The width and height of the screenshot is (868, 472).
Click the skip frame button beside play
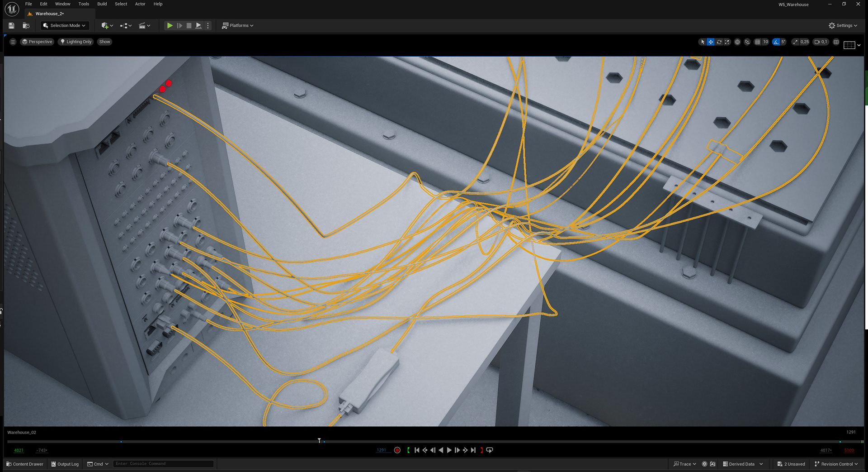coord(179,26)
